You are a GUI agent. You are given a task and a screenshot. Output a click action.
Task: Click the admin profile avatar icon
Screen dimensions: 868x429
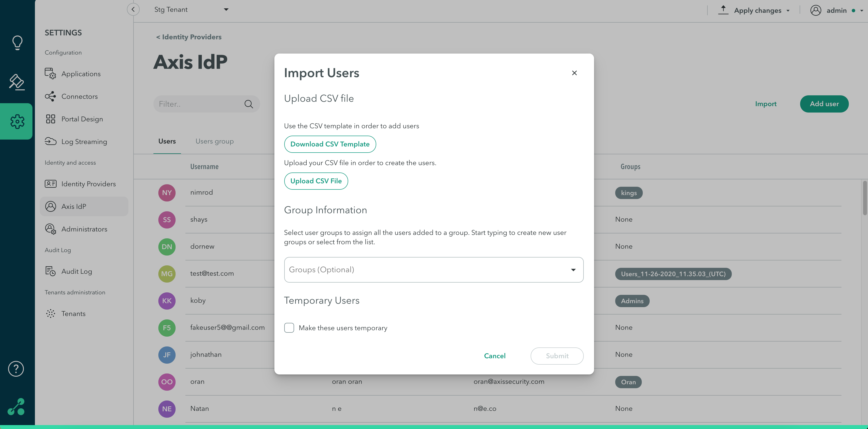click(x=815, y=10)
